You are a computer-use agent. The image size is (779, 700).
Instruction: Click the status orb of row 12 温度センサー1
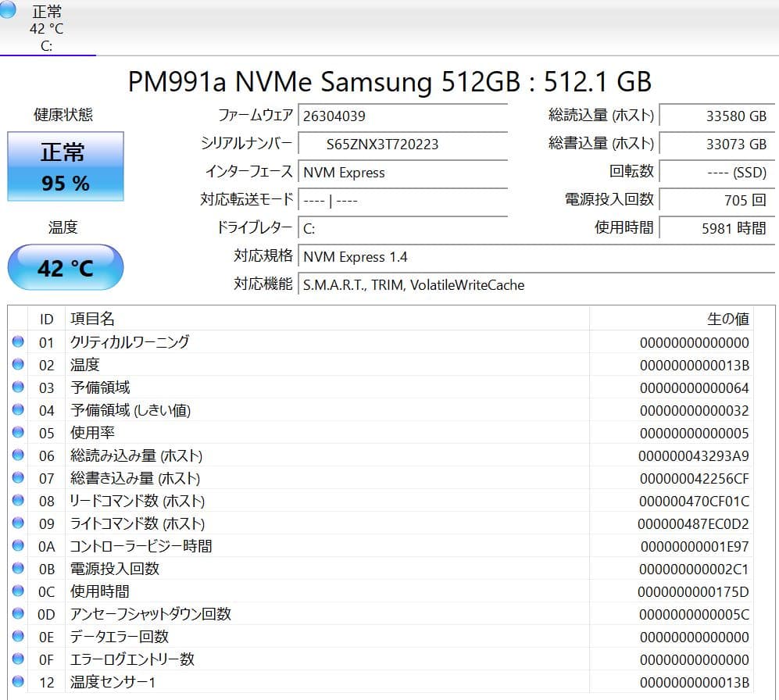coord(19,681)
